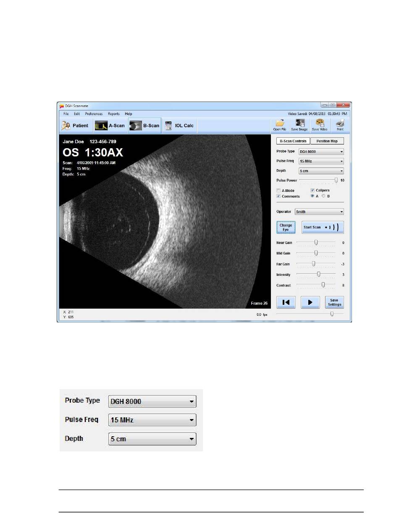Click the Start Scan button
Image resolution: width=399 pixels, height=532 pixels.
[323, 227]
